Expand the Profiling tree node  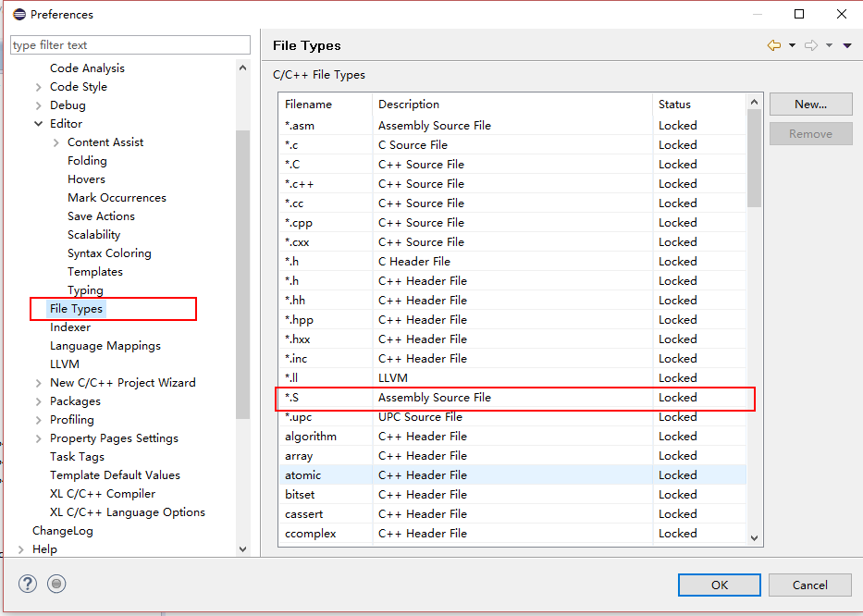(38, 420)
